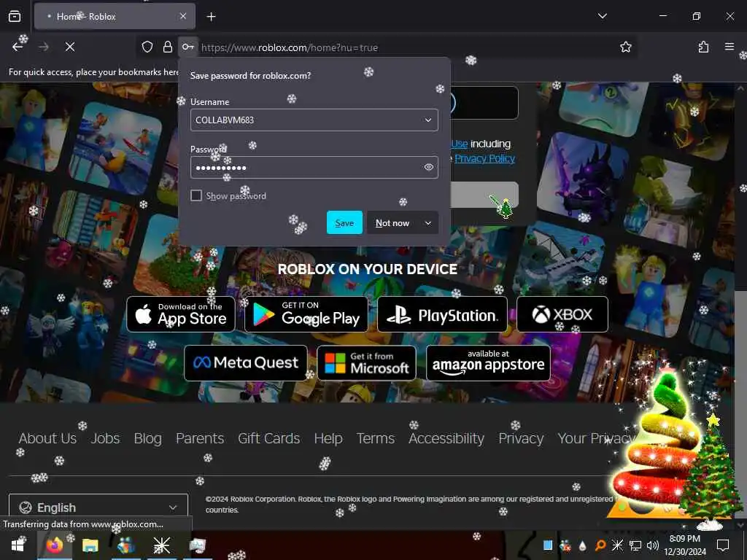Click the volume speaker tray icon
The width and height of the screenshot is (747, 560).
(x=653, y=545)
